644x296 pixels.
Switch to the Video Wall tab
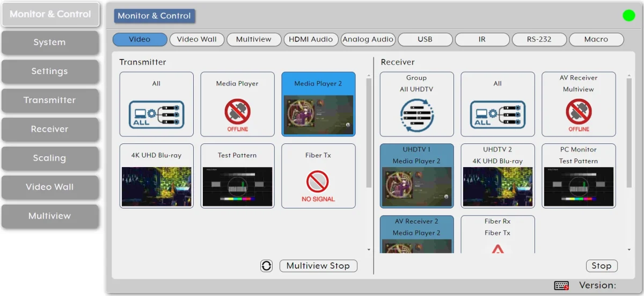coord(196,39)
